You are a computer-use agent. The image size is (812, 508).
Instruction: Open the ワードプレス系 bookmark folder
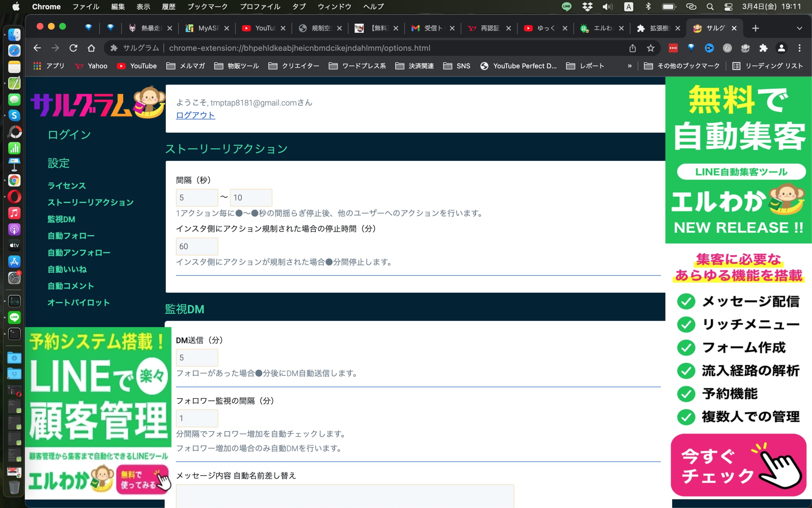[x=357, y=66]
